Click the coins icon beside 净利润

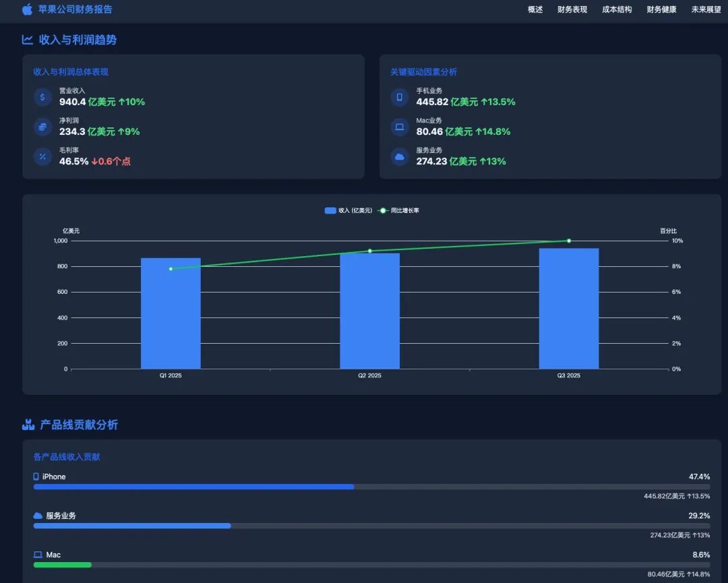42,127
